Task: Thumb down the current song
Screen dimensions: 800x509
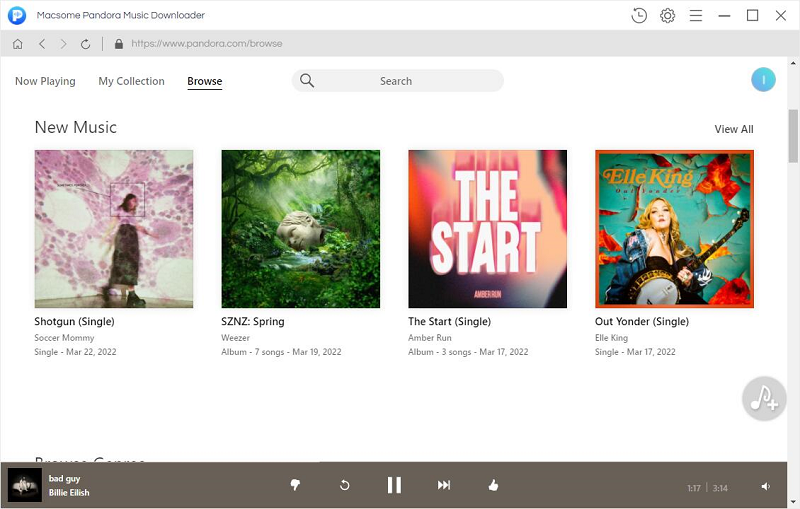Action: tap(295, 485)
